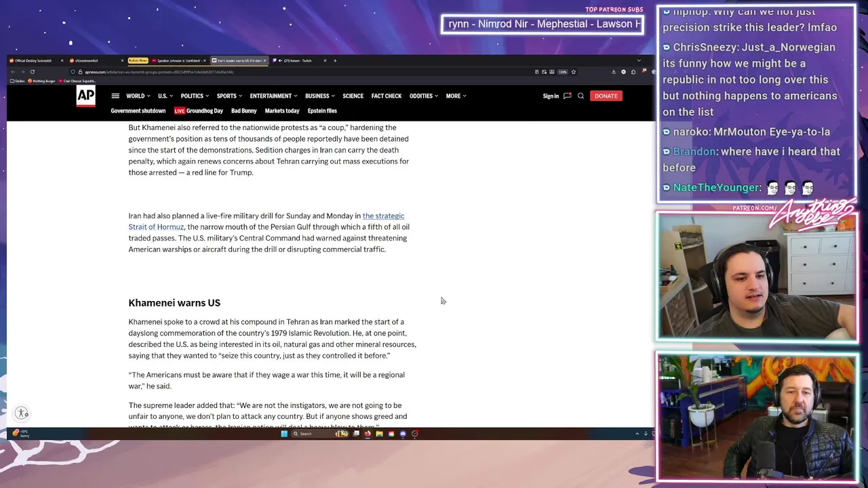Click the browser back arrow
Viewport: 868px width, 488px height.
pos(13,72)
